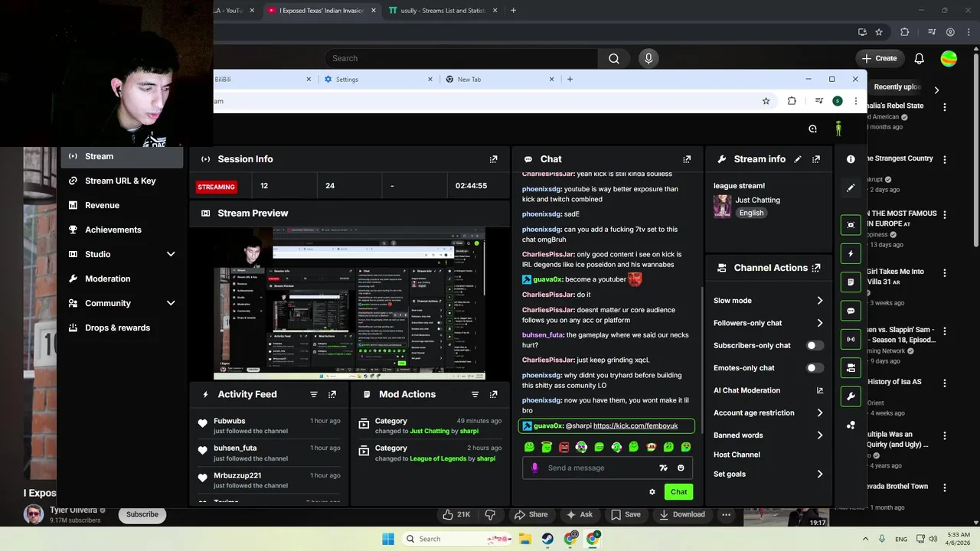Viewport: 980px width, 551px height.
Task: Expand Followers-only chat options
Action: [x=820, y=323]
